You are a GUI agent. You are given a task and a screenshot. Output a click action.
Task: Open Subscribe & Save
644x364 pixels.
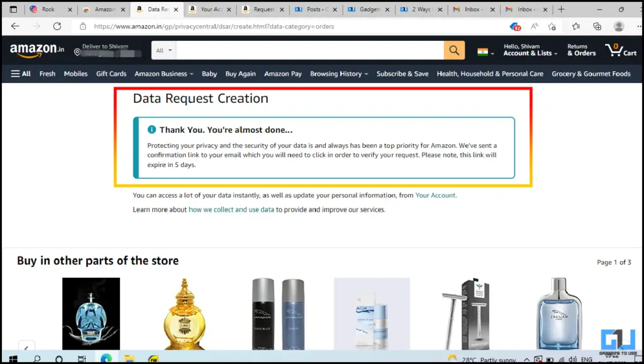click(x=402, y=74)
